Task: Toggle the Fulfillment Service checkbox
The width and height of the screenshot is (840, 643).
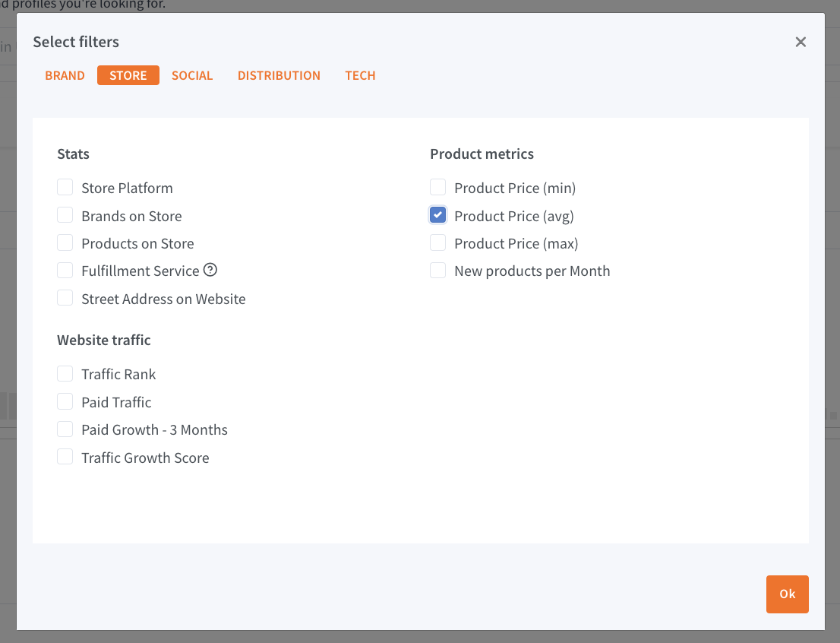Action: click(x=65, y=271)
